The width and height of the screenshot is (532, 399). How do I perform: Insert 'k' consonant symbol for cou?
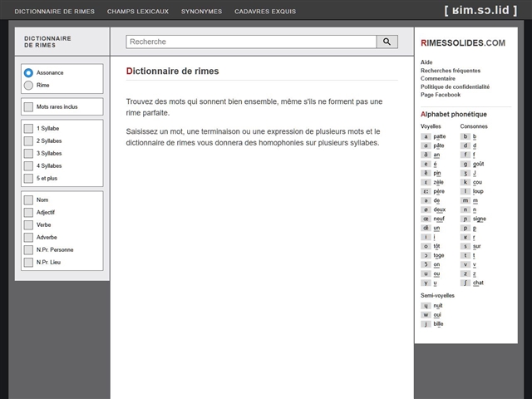click(x=465, y=182)
